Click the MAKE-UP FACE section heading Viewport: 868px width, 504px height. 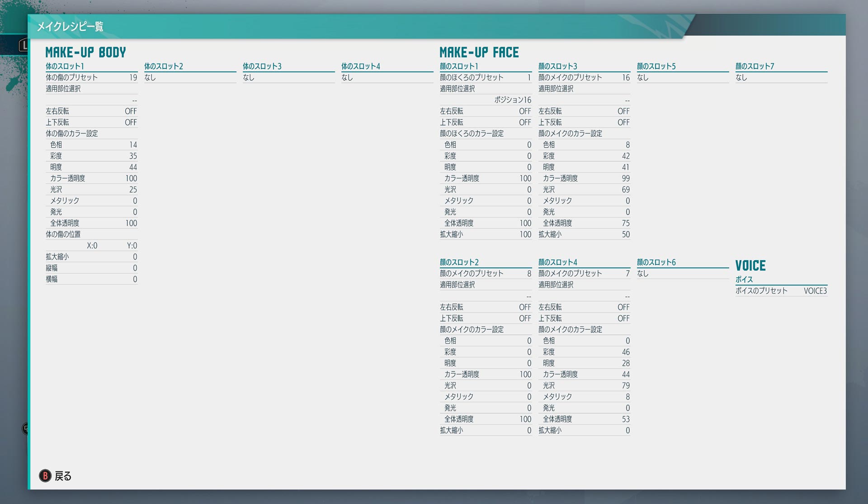pyautogui.click(x=479, y=52)
